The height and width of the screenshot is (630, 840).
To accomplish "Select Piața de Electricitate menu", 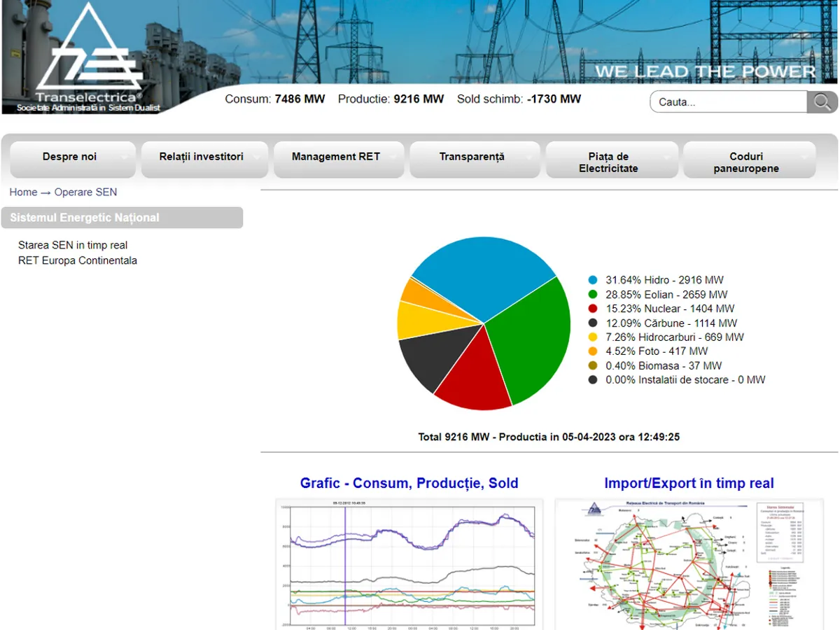I will coord(610,162).
